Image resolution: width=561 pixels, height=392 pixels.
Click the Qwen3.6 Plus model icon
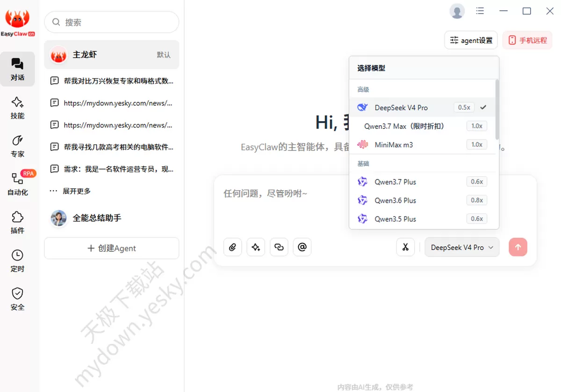click(x=362, y=200)
